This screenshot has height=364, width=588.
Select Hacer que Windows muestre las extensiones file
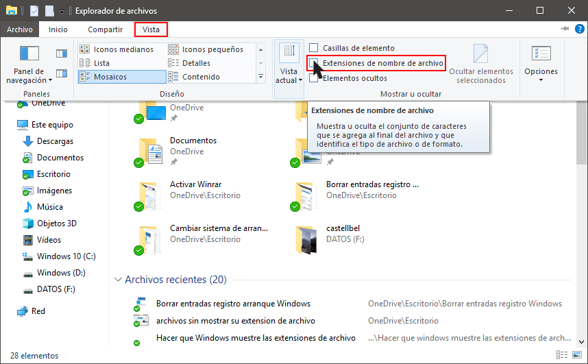point(256,338)
